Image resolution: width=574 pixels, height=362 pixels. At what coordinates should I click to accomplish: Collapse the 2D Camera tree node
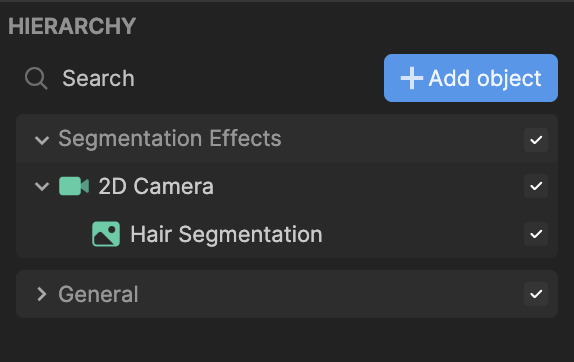click(x=42, y=186)
